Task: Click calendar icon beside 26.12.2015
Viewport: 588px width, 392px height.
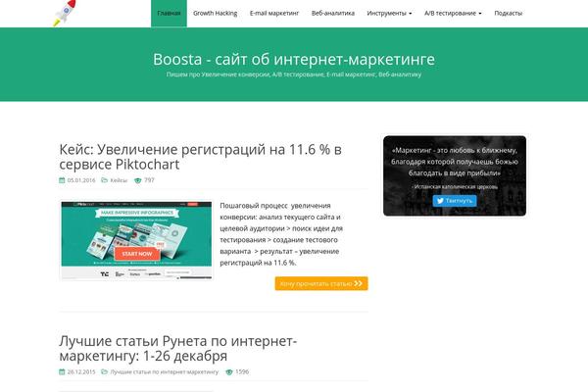Action: (62, 372)
